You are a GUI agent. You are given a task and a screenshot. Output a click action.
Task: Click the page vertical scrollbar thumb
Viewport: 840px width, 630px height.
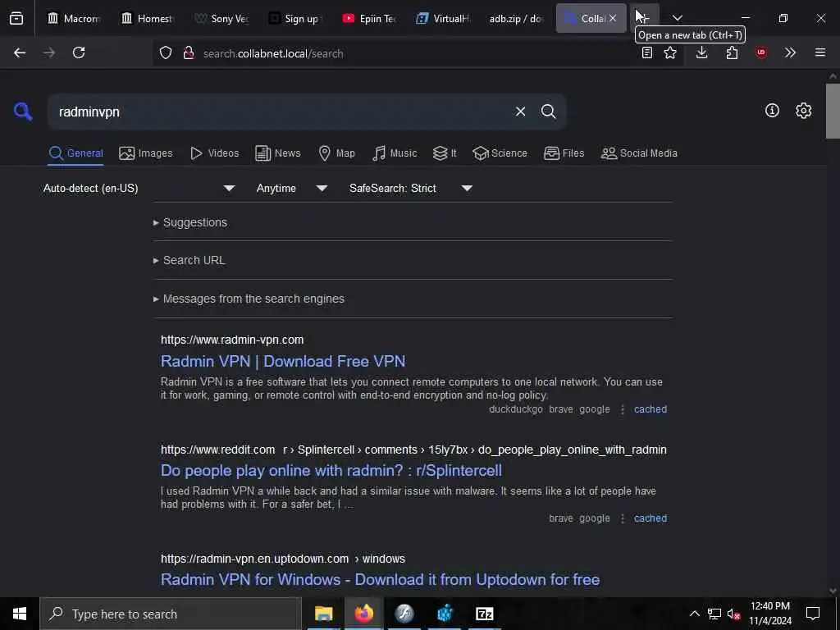[833, 111]
